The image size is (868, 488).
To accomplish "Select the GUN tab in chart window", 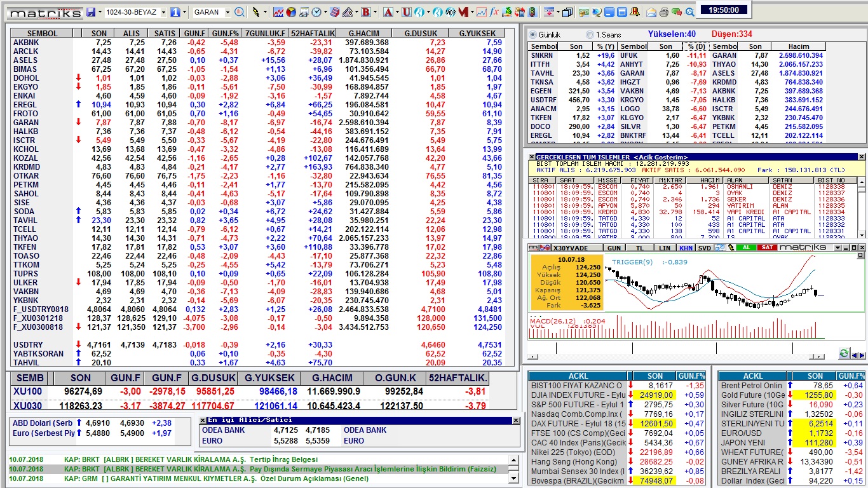I will click(x=614, y=248).
